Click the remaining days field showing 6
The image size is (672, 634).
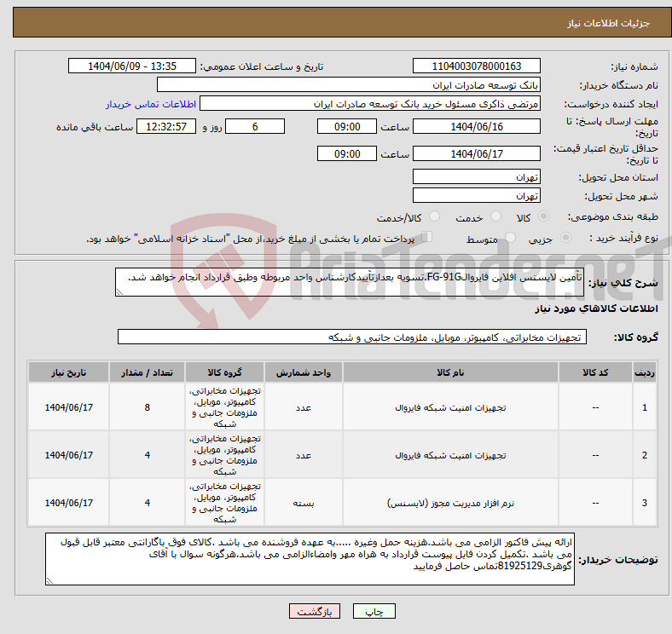click(x=255, y=127)
